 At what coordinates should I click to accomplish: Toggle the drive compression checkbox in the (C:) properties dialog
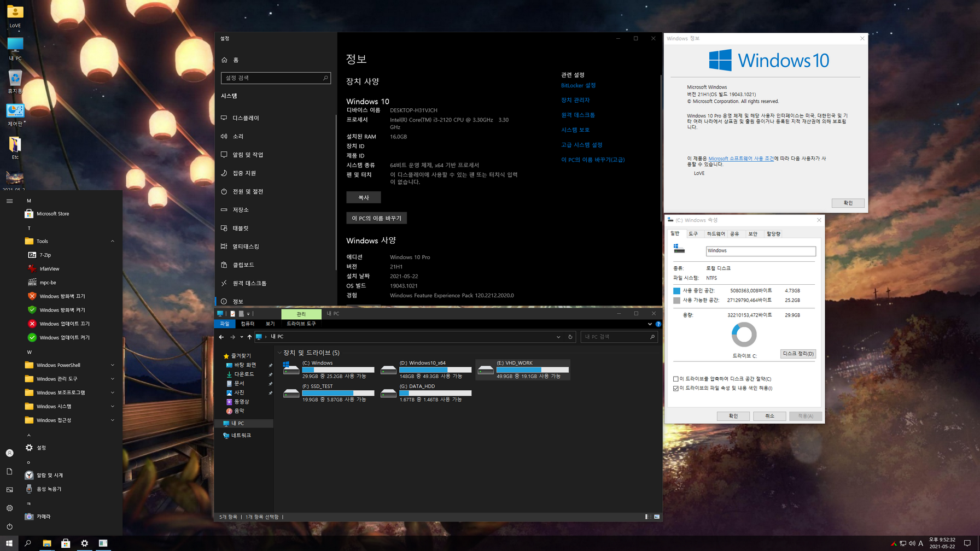676,379
